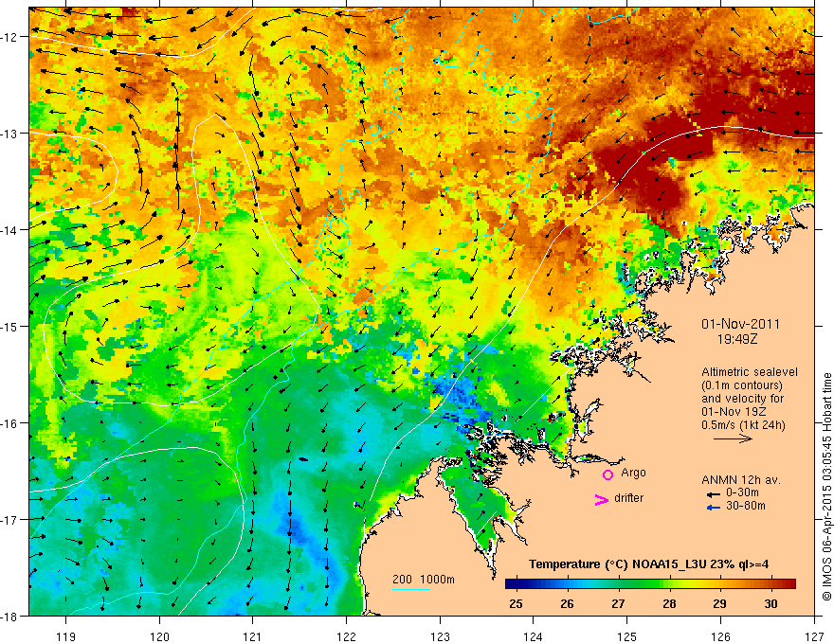Screen dimensions: 834x644
Task: Click the longitude axis label 123
Action: (x=440, y=636)
